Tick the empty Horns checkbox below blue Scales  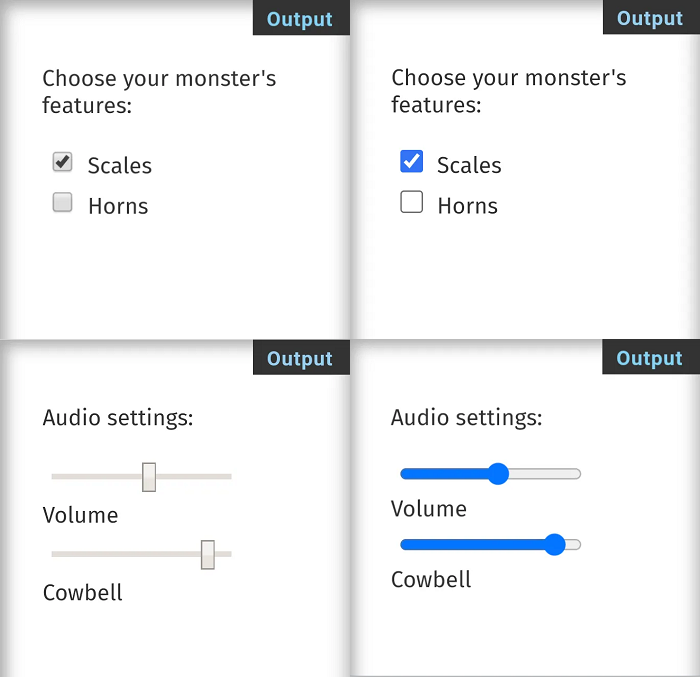[x=411, y=203]
